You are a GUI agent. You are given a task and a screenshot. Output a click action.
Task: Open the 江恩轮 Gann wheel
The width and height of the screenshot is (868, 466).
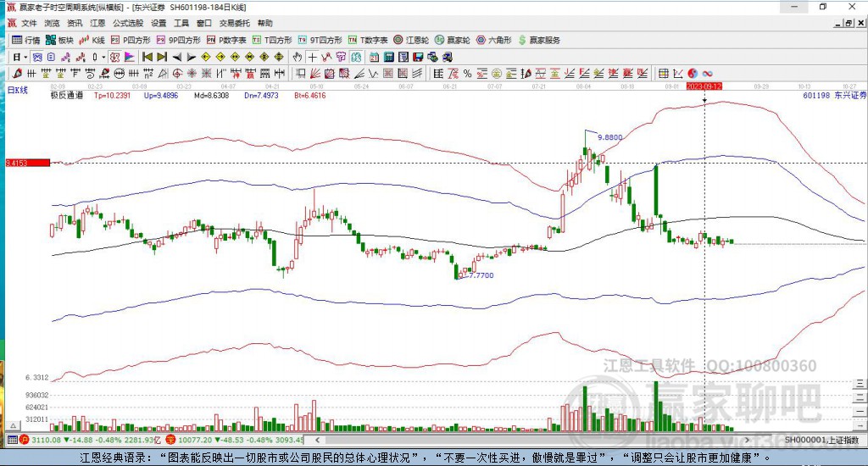(x=411, y=40)
